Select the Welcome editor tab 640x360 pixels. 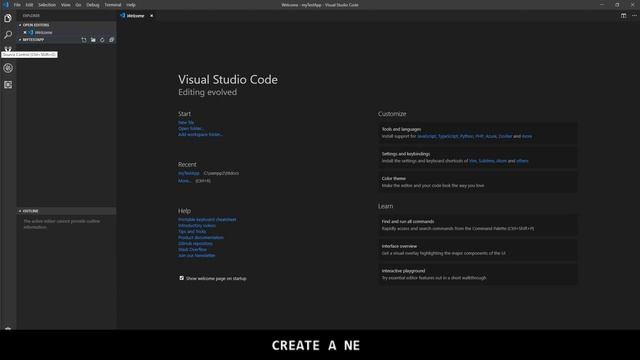tap(137, 16)
